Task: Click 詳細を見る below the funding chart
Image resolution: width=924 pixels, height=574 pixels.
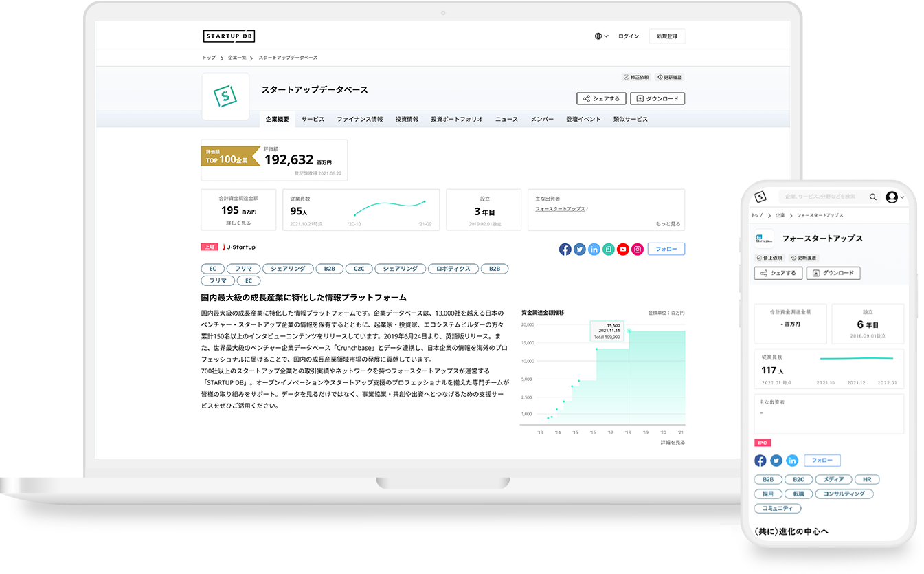Action: click(673, 442)
